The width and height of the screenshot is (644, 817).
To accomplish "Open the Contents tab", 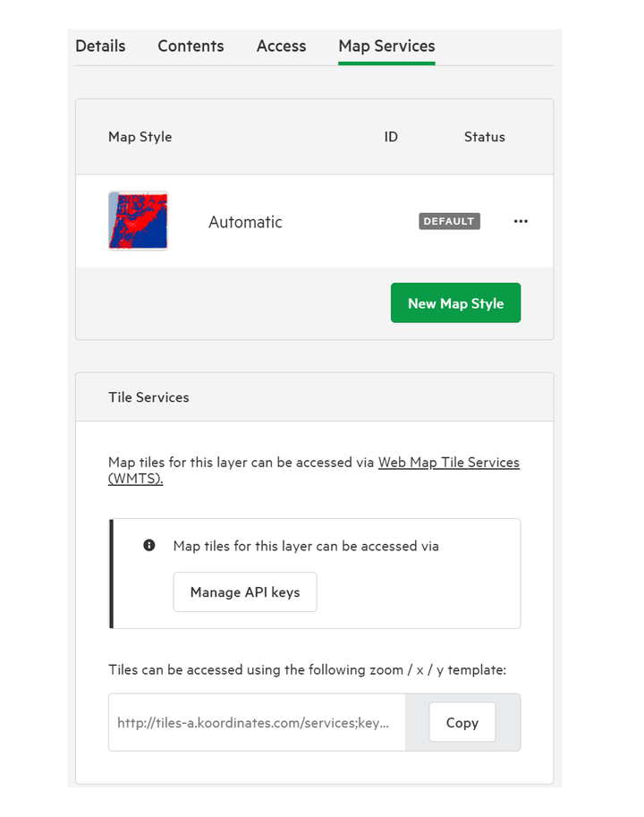I will (x=191, y=46).
